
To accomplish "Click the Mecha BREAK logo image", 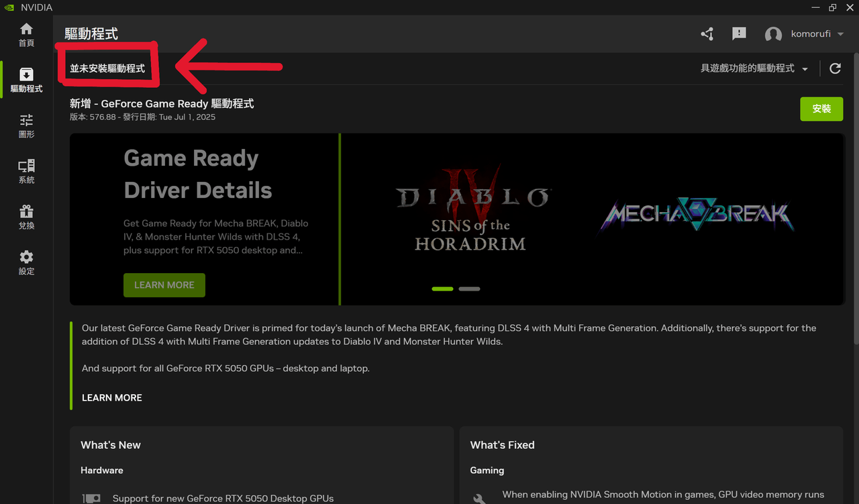I will [696, 215].
